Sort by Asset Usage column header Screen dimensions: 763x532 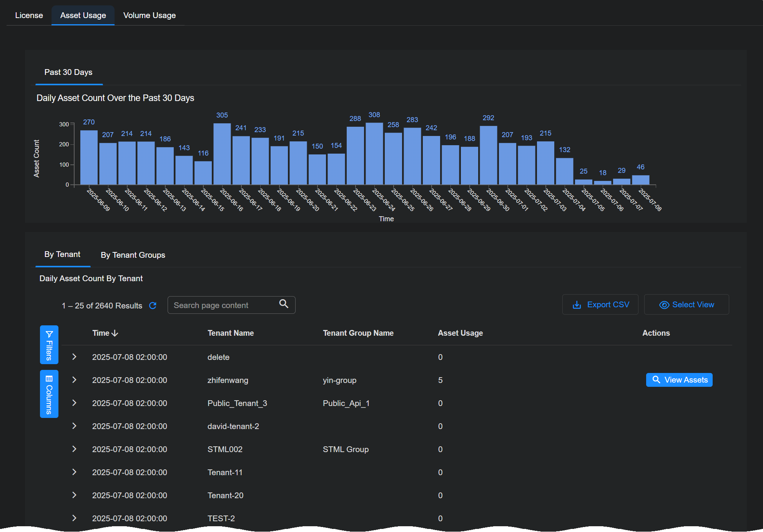460,333
